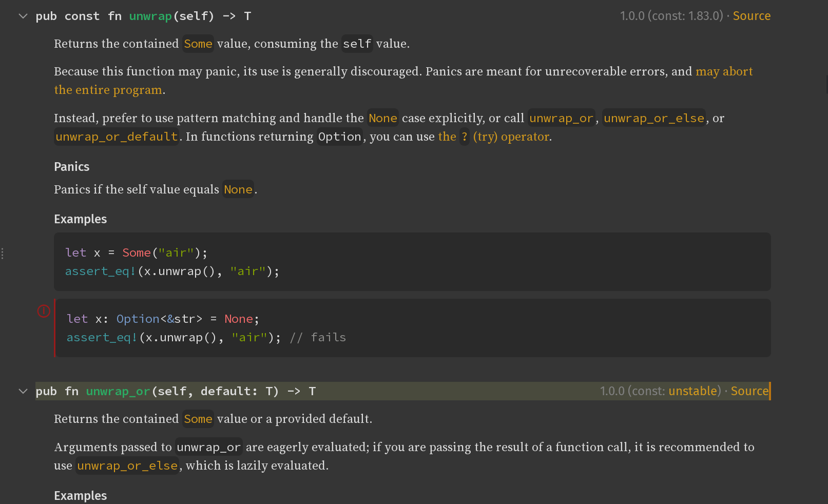Click Some link in unwrap_or's description
Screen dimensions: 828x504
(198, 419)
